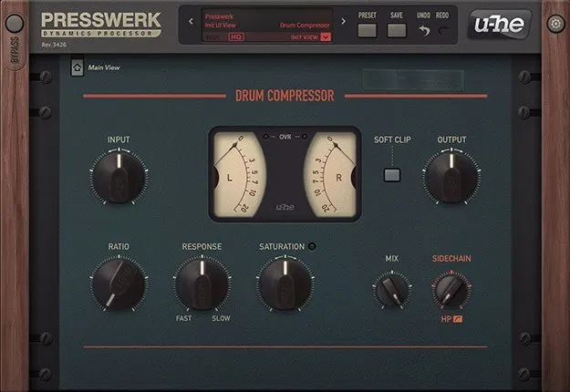The width and height of the screenshot is (570, 392).
Task: Toggle the Saturation LED indicator
Action: 311,246
